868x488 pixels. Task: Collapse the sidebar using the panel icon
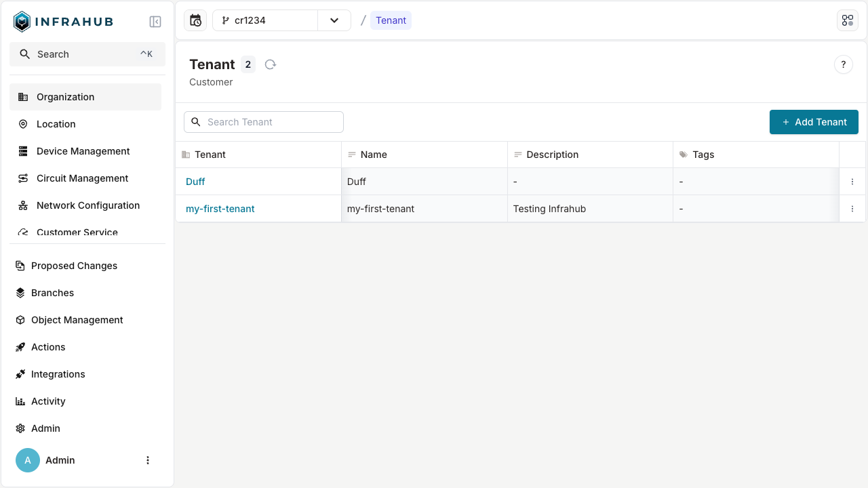pos(155,22)
